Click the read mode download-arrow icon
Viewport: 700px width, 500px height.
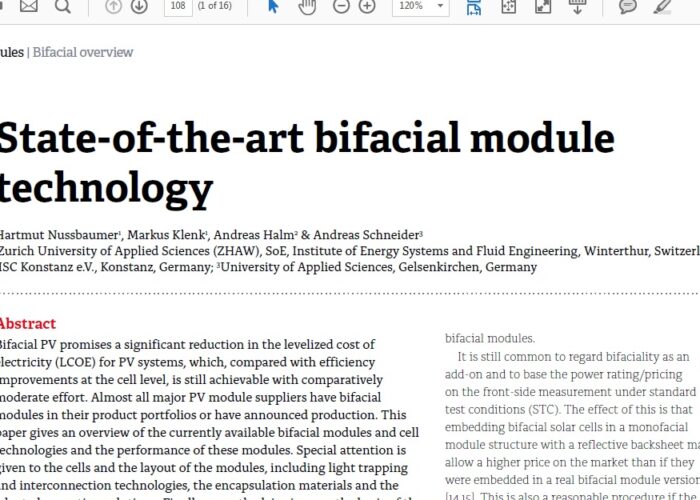tap(577, 7)
